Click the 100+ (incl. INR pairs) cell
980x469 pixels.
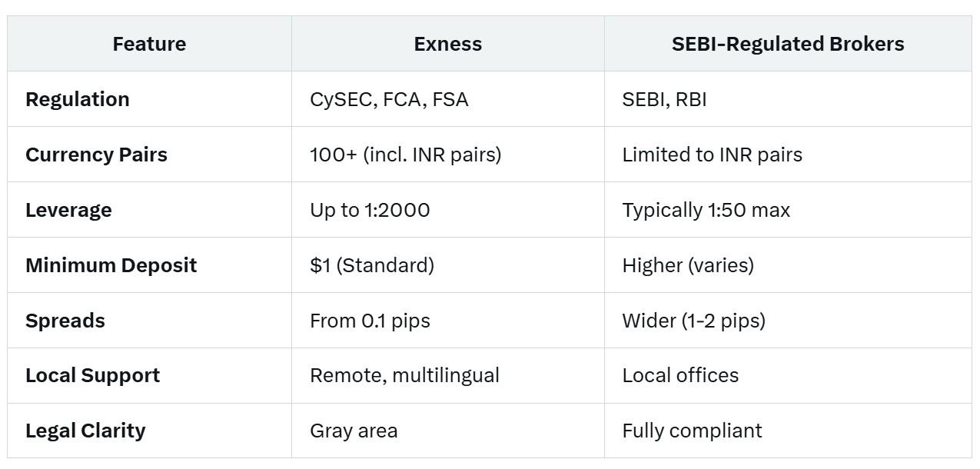[406, 155]
